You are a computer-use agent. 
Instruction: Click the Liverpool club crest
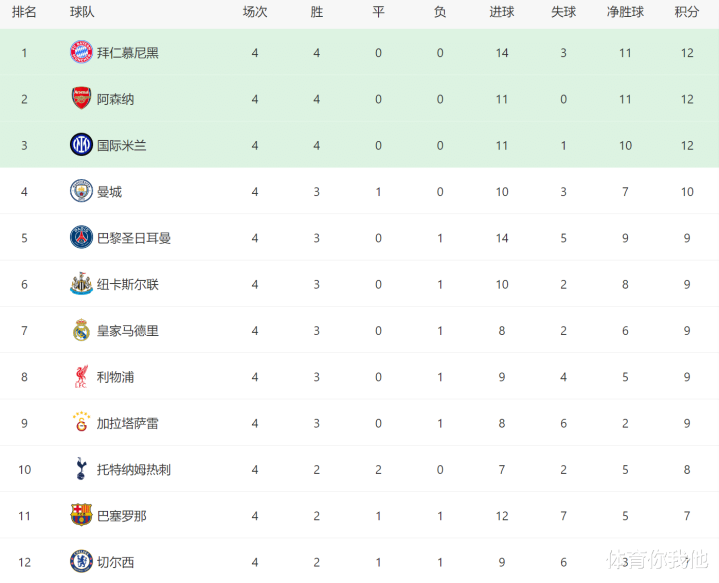point(81,377)
